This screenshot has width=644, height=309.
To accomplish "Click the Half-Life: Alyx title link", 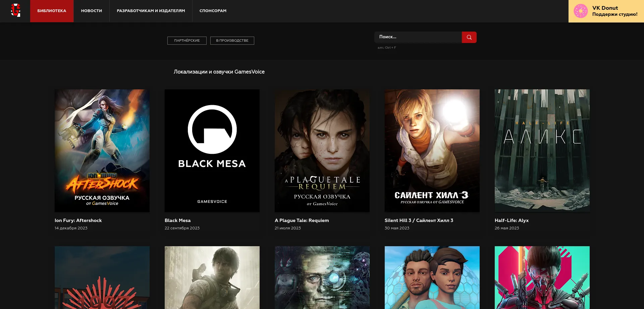I will pyautogui.click(x=512, y=221).
